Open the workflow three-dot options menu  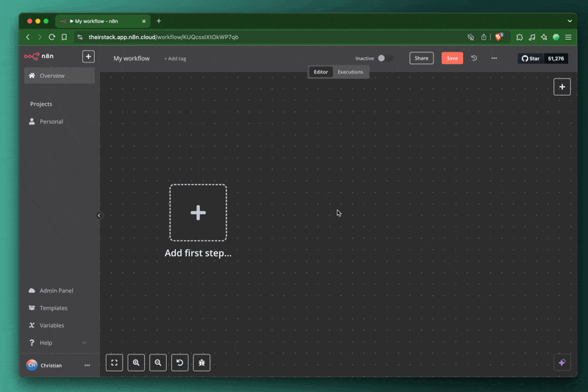click(x=494, y=58)
